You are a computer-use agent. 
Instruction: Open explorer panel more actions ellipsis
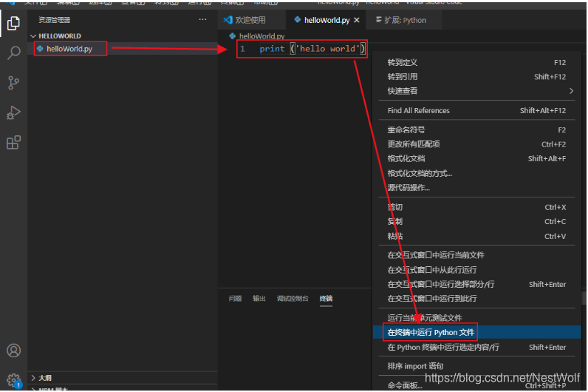202,19
